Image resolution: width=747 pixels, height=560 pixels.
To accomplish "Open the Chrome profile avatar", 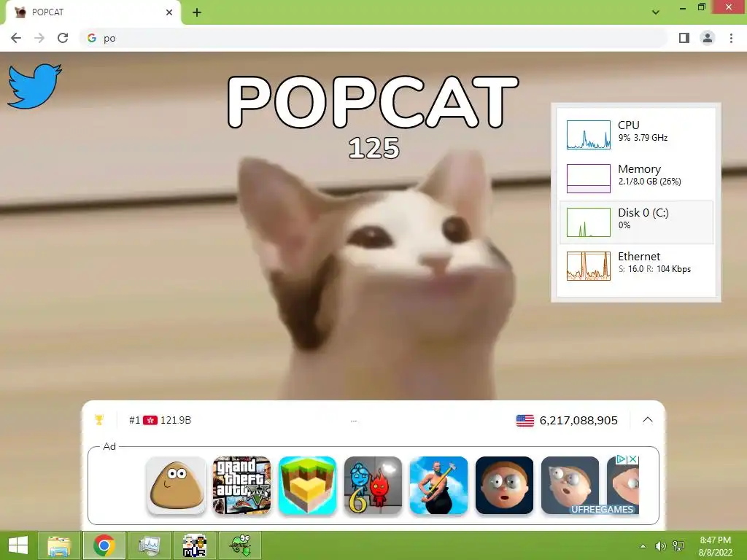I will [x=708, y=38].
